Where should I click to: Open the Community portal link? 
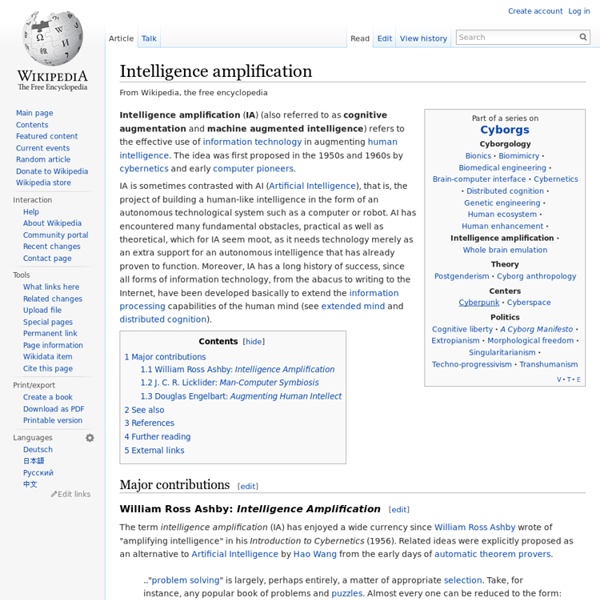(x=55, y=235)
